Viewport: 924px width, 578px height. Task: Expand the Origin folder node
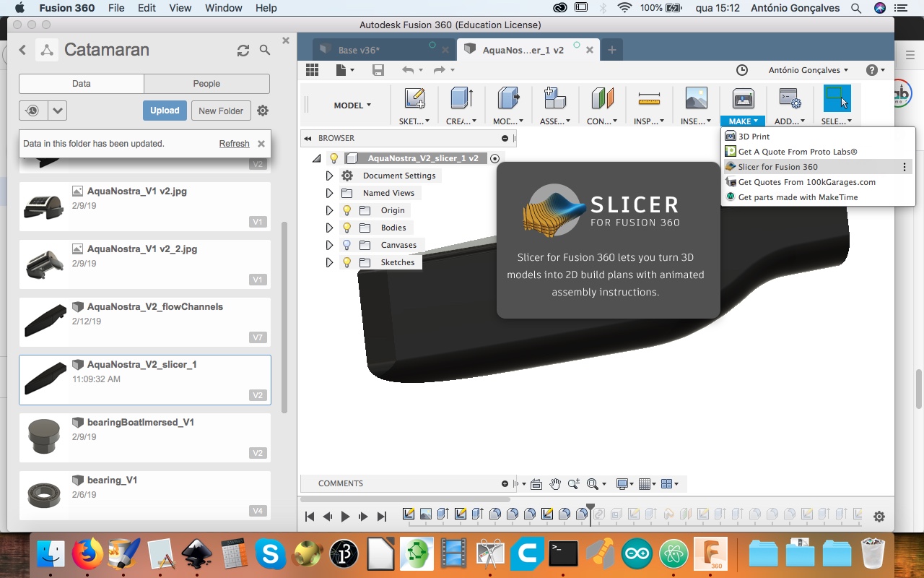(x=329, y=210)
